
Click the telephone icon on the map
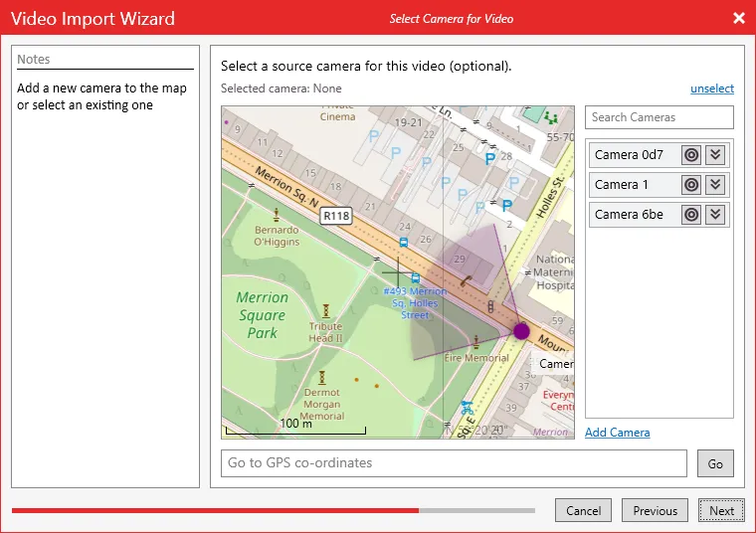point(466,280)
